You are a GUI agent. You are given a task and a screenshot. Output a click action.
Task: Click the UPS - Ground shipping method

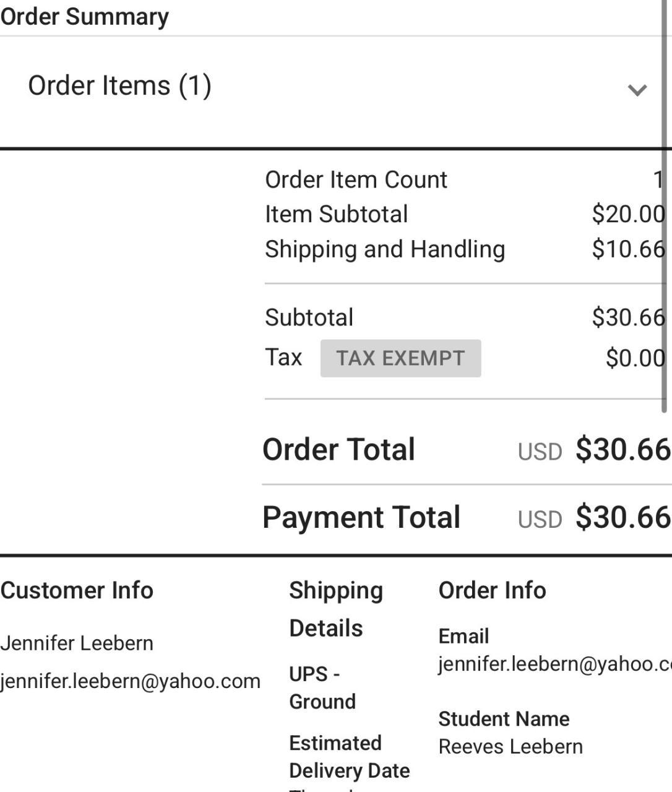coord(322,687)
